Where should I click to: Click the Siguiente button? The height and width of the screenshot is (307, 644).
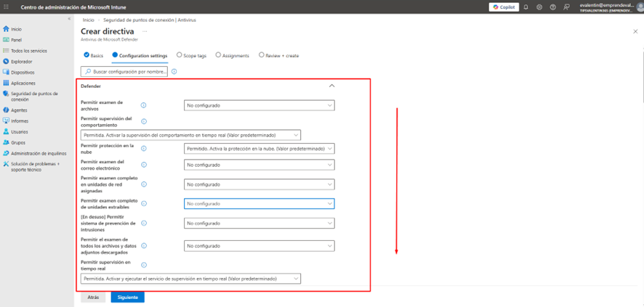(x=127, y=297)
